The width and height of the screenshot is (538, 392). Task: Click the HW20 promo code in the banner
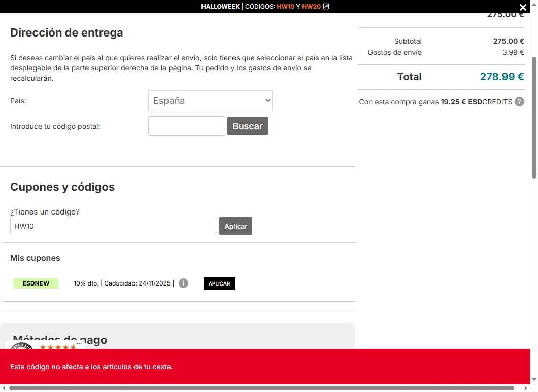(311, 7)
